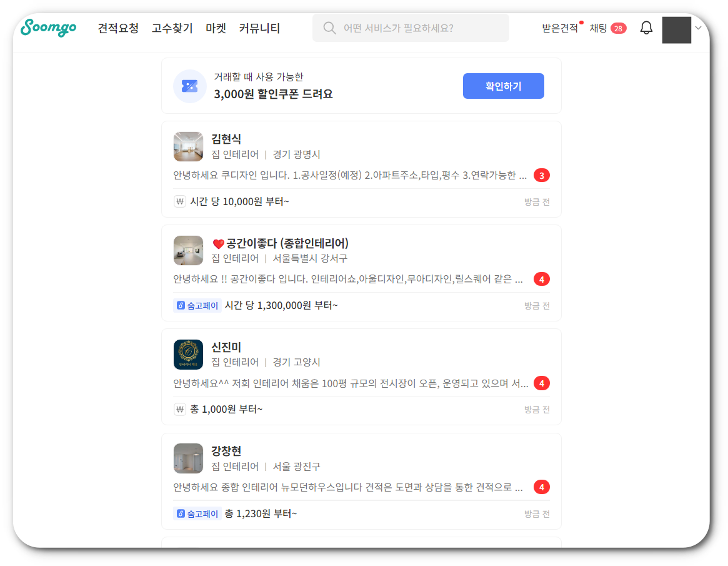Open 김현식's profile thumbnail
The height and width of the screenshot is (566, 728).
click(x=188, y=146)
